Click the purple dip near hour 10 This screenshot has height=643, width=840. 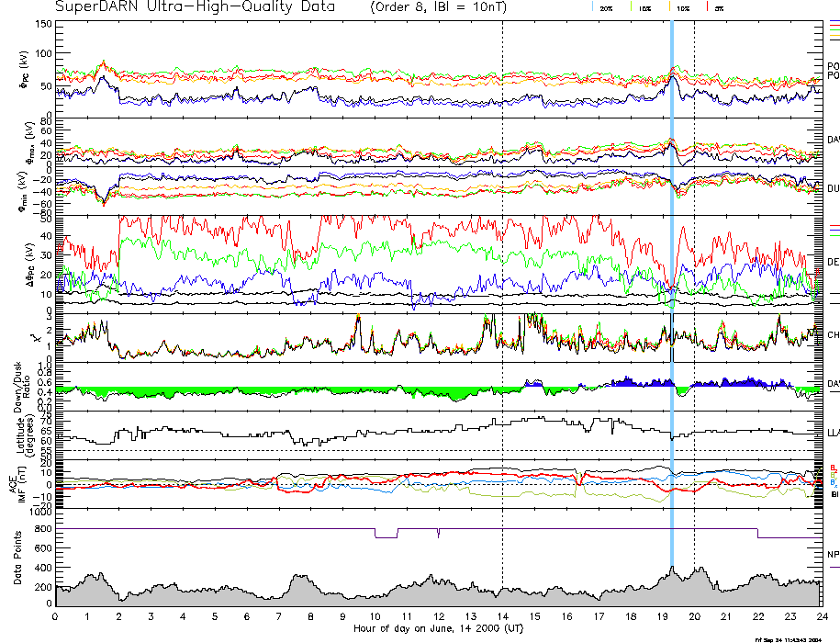coord(386,535)
